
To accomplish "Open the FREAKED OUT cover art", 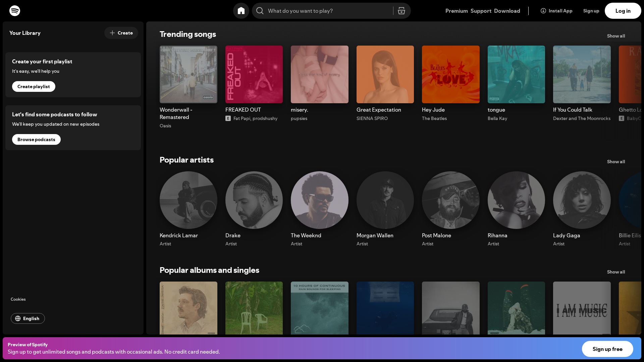I will 254,74.
